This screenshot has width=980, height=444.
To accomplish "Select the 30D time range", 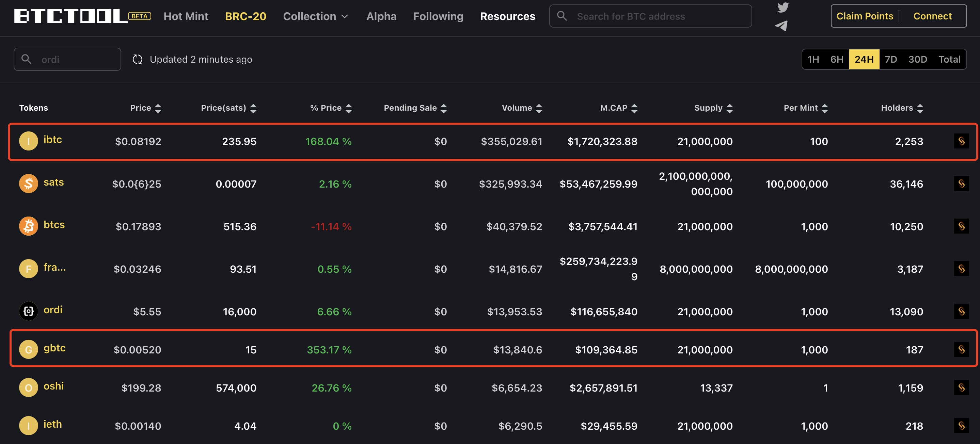I will click(x=917, y=59).
